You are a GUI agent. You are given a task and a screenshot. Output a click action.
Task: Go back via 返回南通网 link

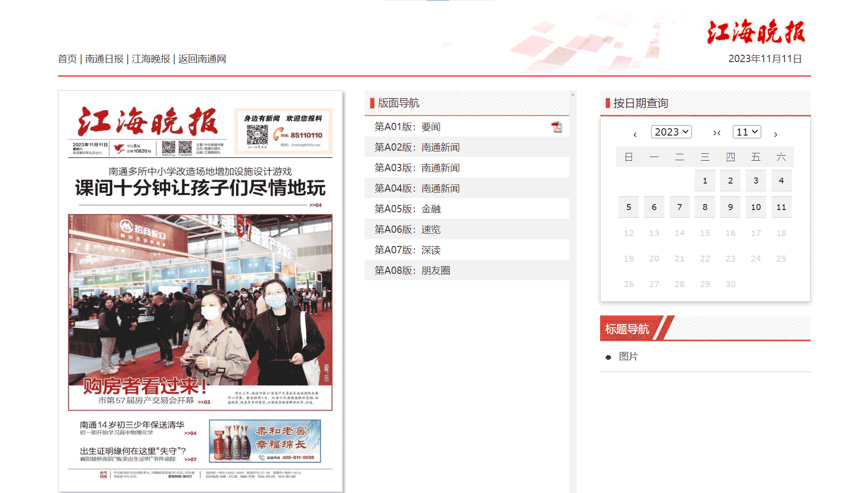(202, 59)
